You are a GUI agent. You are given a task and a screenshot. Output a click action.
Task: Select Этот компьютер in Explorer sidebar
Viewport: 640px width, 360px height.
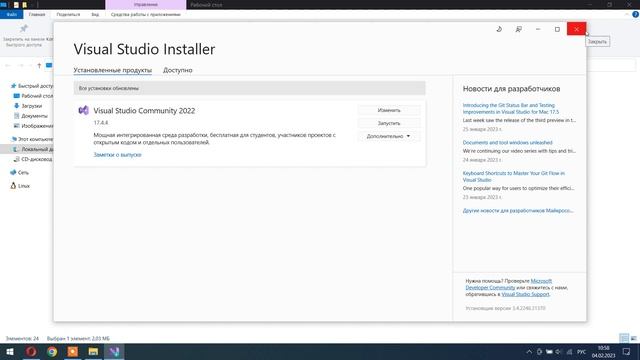pos(32,139)
